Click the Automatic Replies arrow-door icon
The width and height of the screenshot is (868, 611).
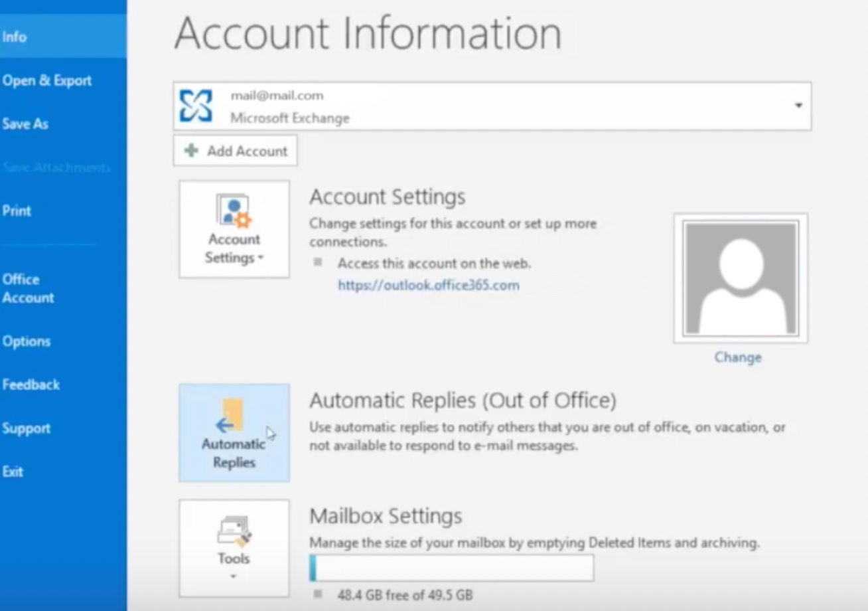(x=232, y=416)
